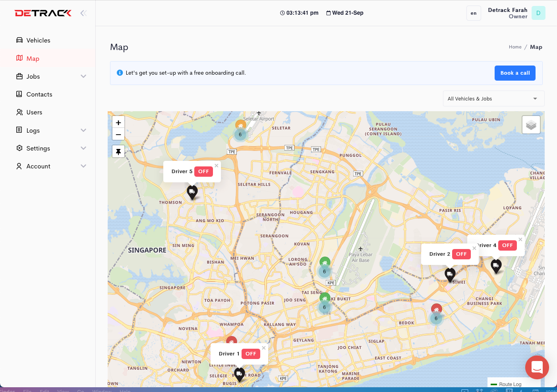557x392 pixels.
Task: Click the blue info icon in the banner
Action: click(119, 73)
